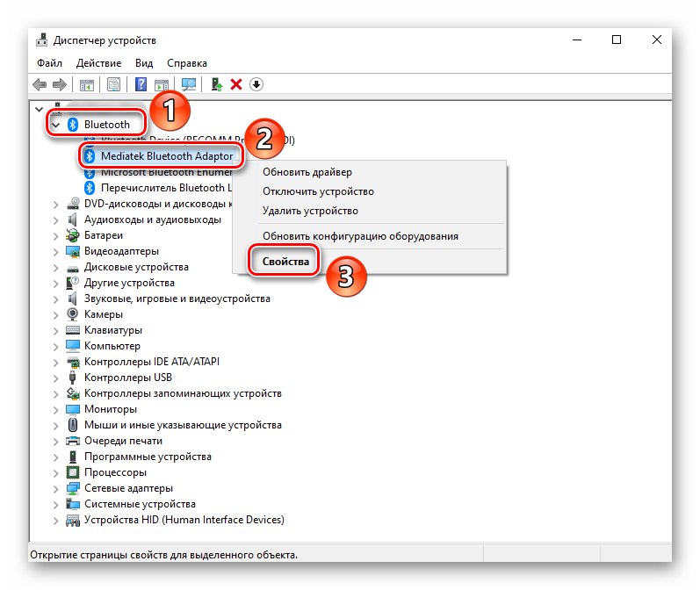The height and width of the screenshot is (590, 700).
Task: Toggle the action pane toolbar icon
Action: 161,84
